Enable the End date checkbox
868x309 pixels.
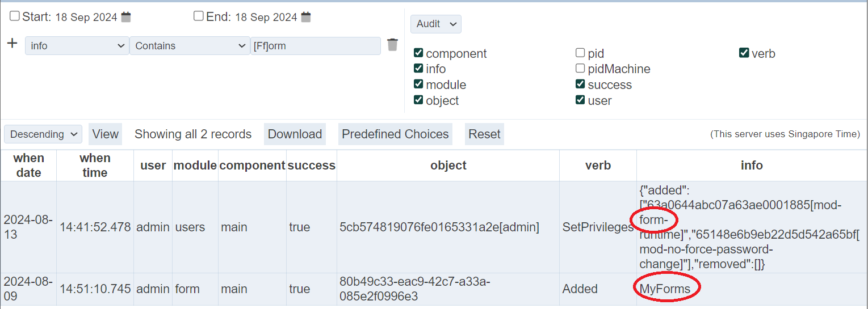point(198,16)
